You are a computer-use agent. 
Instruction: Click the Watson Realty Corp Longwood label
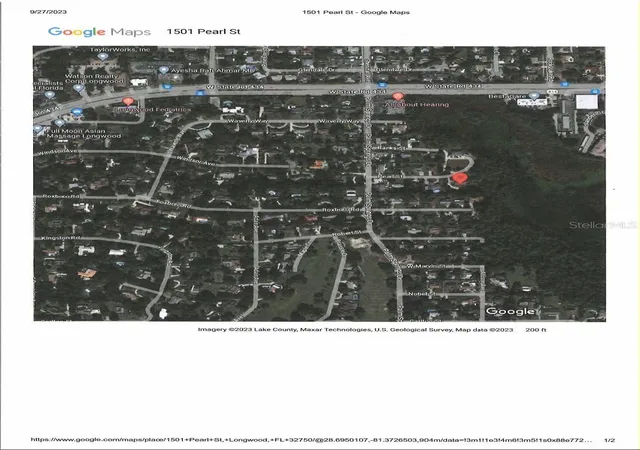(94, 78)
